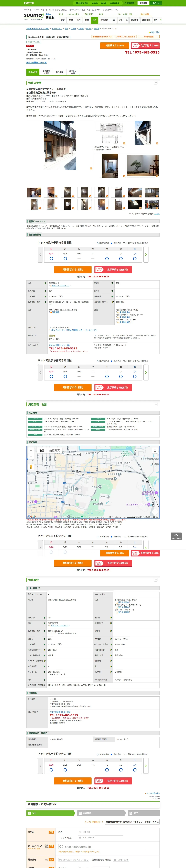Open 講座/相談 in the main navigation
186x868 pixels.
coord(146,20)
